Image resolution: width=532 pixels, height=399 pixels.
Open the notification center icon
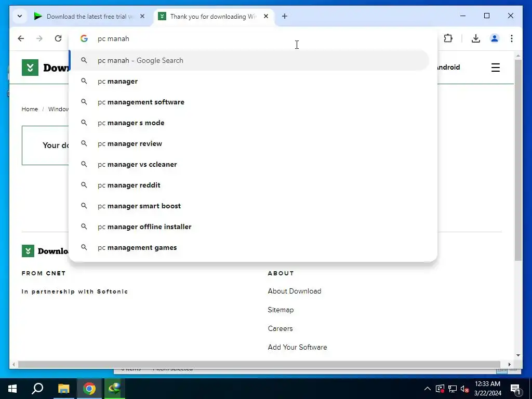pos(515,389)
